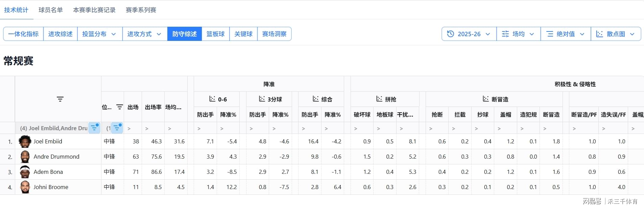Select the 防守综述 view
644x208 pixels.
tap(185, 34)
